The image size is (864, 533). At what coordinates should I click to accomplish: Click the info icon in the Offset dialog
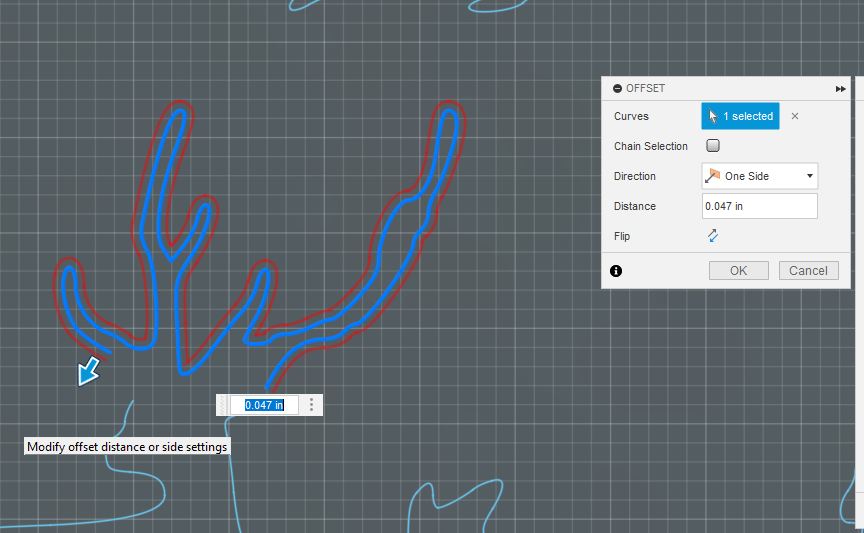point(616,271)
